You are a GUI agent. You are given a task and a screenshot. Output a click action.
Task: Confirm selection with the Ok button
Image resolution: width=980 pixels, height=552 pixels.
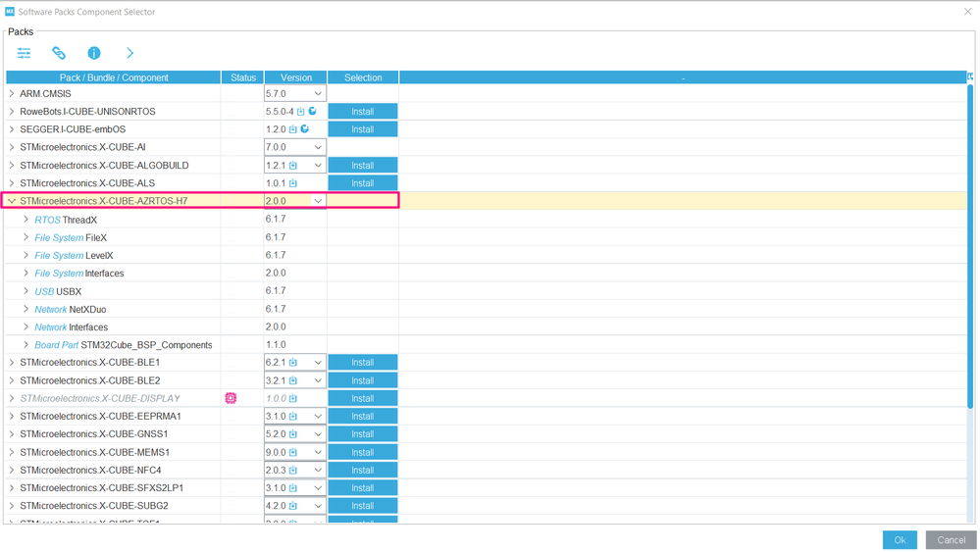900,540
